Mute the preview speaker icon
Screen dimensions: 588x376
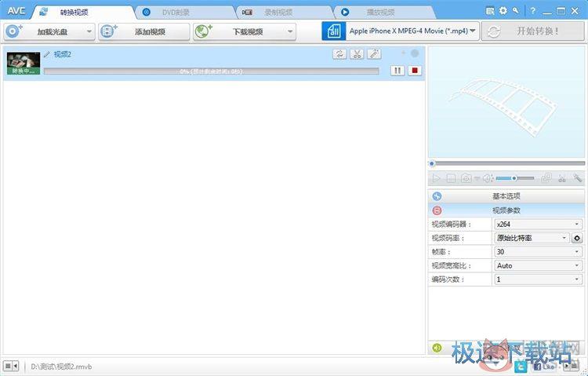487,178
